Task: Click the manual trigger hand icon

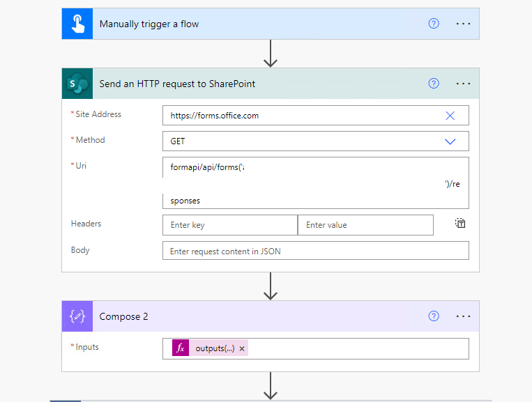Action: point(77,24)
